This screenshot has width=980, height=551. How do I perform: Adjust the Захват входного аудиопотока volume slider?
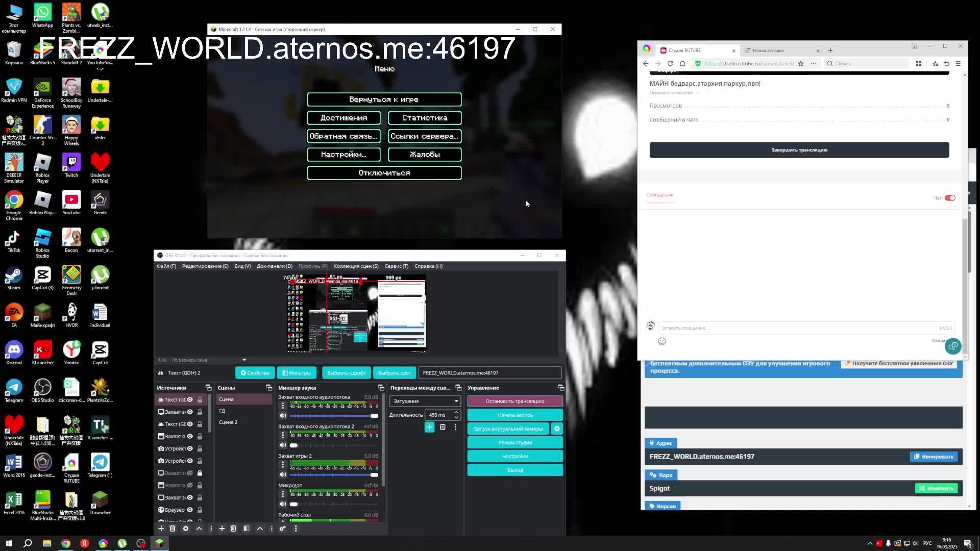coord(334,416)
